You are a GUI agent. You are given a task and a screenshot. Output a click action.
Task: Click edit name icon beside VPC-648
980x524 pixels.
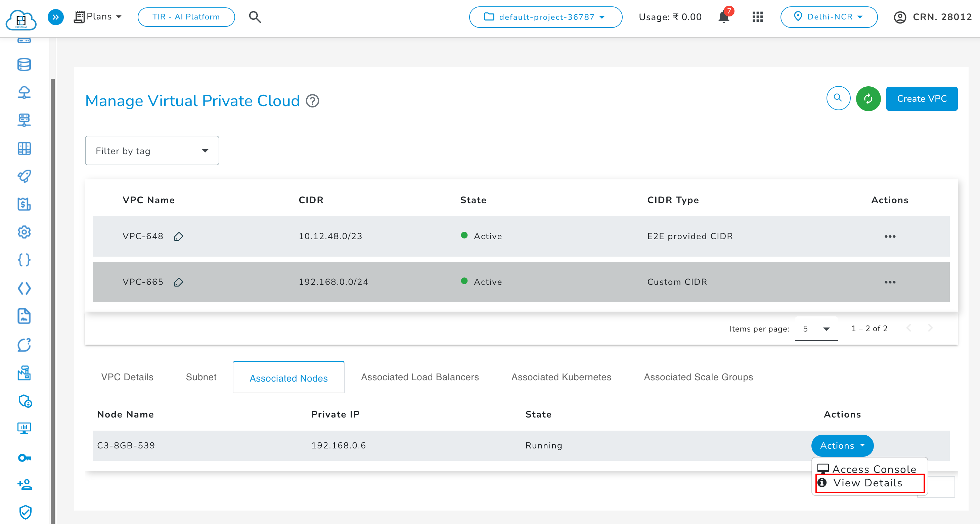[178, 237]
